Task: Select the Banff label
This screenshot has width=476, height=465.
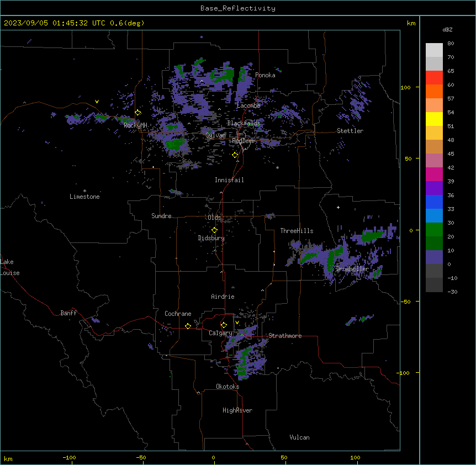Action: [x=68, y=313]
